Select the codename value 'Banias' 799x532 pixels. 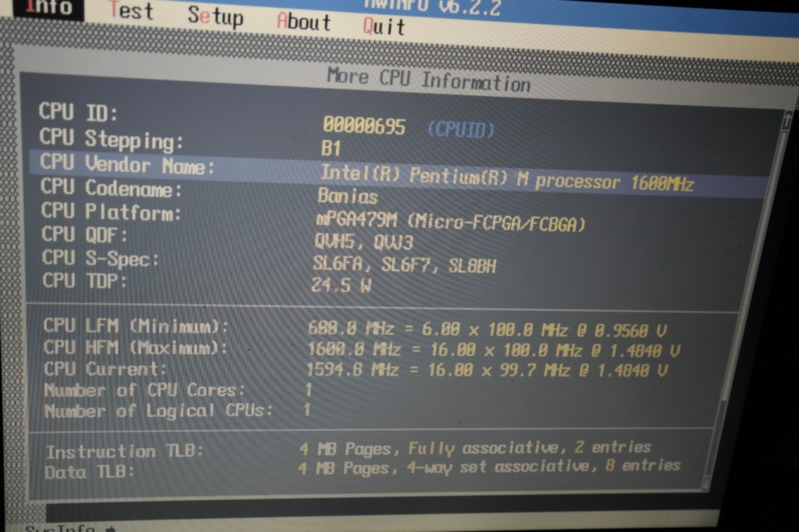348,196
